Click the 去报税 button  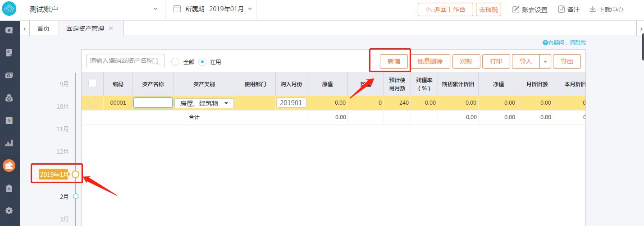pos(489,9)
